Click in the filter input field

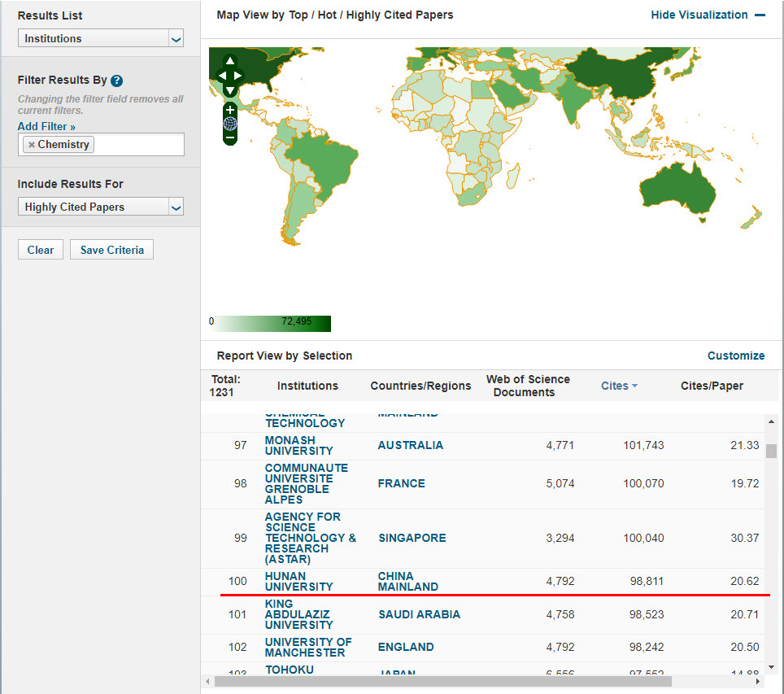pyautogui.click(x=138, y=145)
